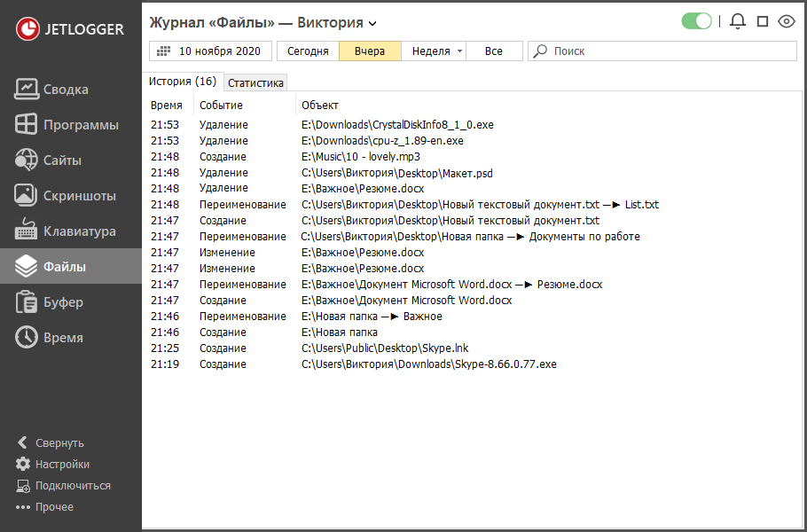Screen dimensions: 807x532
Task: Expand the Неделя dropdown arrow
Action: pyautogui.click(x=459, y=51)
